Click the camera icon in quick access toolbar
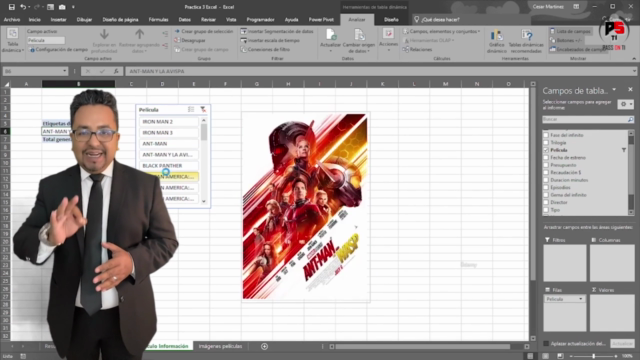Viewport: 640px width, 360px height. pyautogui.click(x=62, y=7)
